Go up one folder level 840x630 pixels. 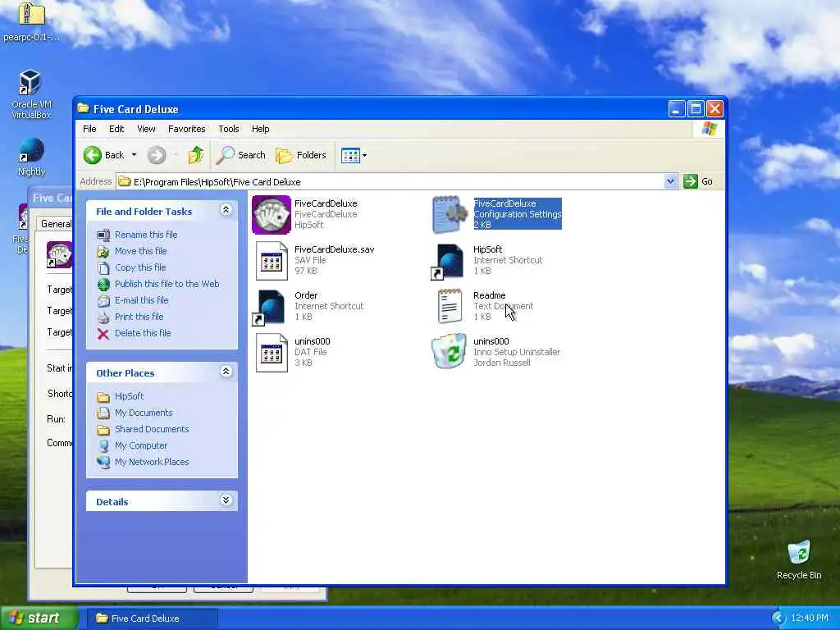[x=195, y=155]
